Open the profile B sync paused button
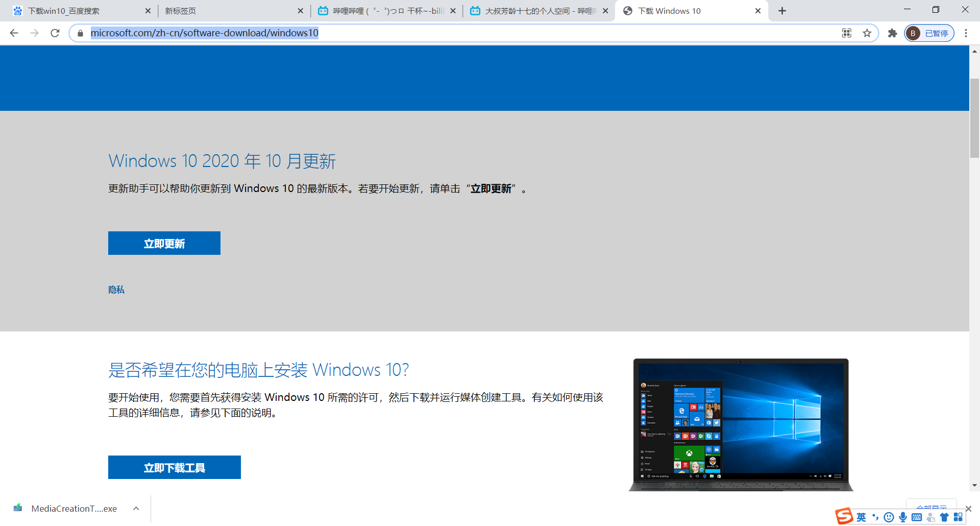Viewport: 980px width, 526px height. point(929,33)
